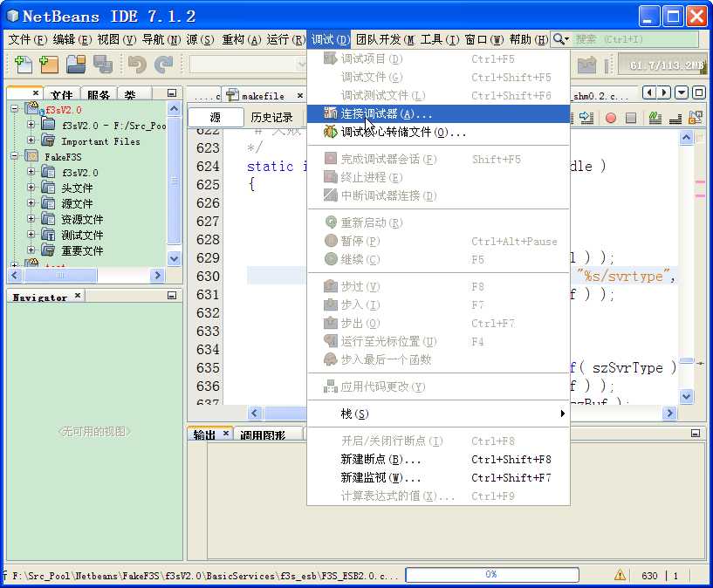The image size is (713, 588).
Task: Minimize the Navigator panel
Action: 172,296
